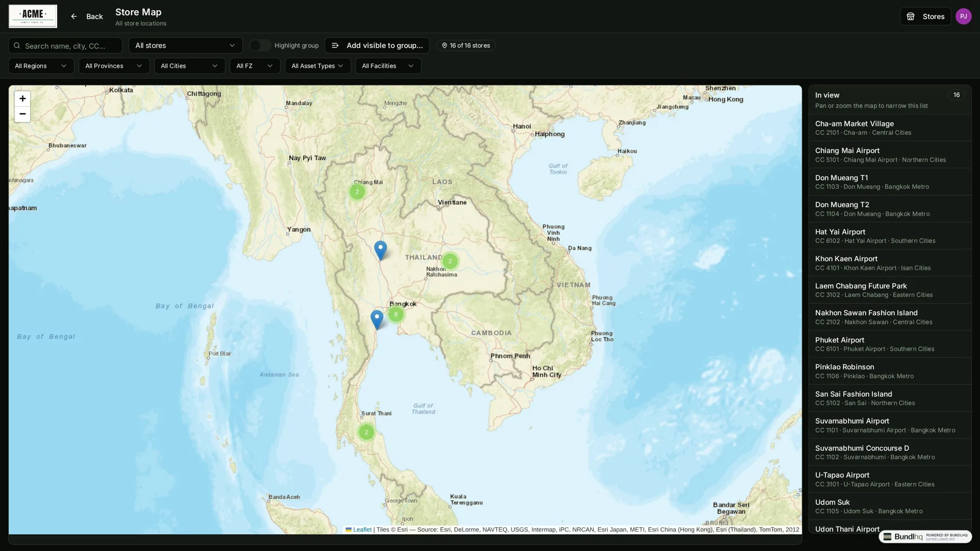Expand the All Cities filter

(189, 66)
